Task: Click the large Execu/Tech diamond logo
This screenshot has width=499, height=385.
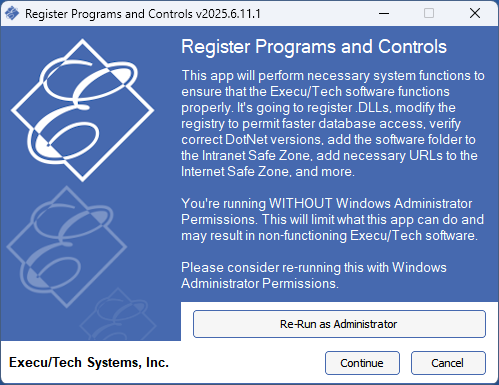Action: click(x=82, y=110)
